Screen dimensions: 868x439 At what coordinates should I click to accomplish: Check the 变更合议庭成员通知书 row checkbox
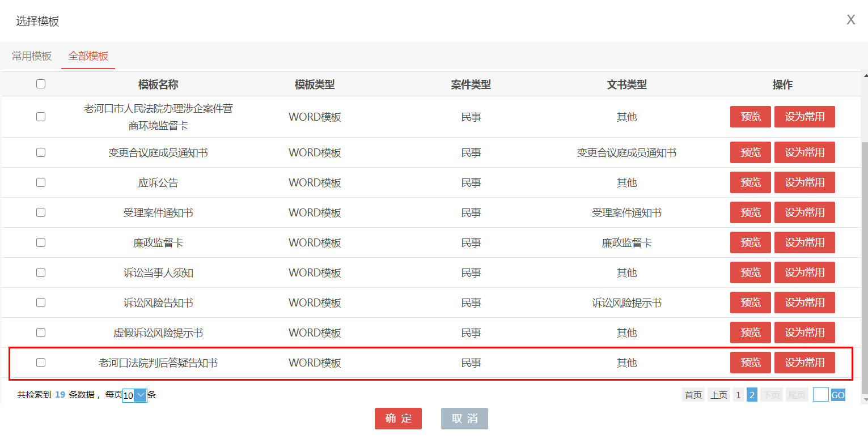tap(41, 152)
